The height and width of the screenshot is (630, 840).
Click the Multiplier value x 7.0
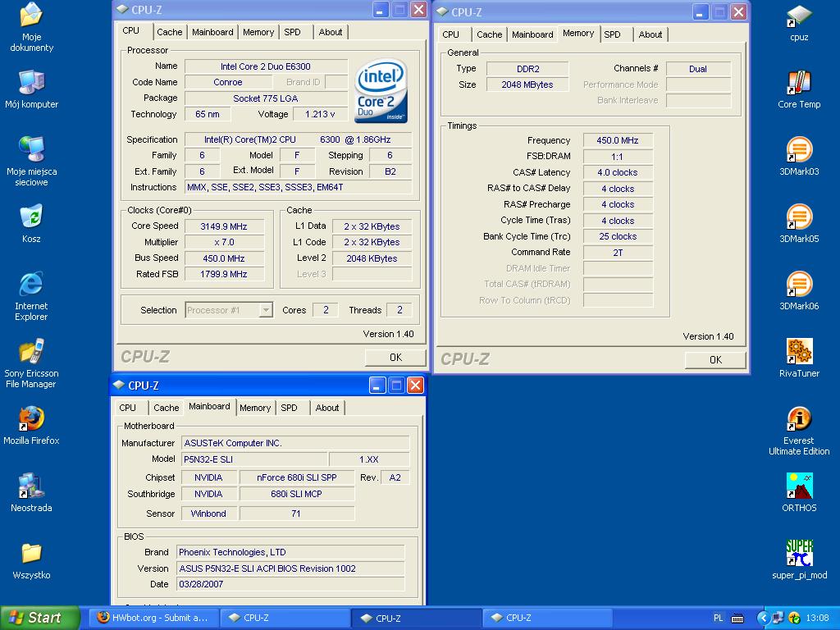pos(224,242)
